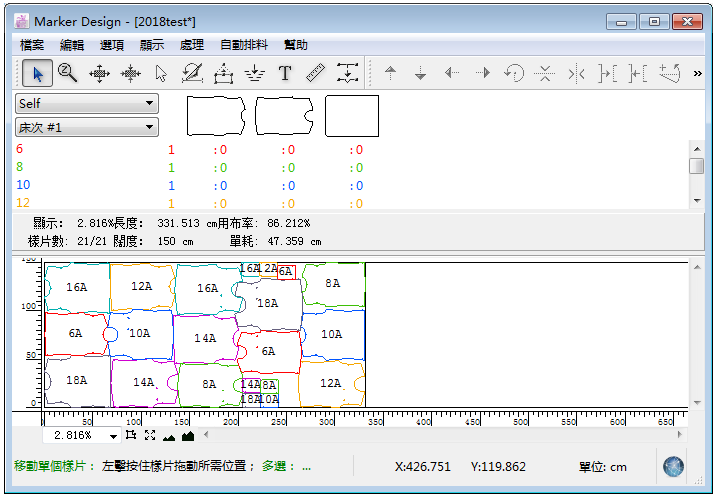Select the plain rectangle piece thumbnail
Screen dimensions: 715x500
352,116
